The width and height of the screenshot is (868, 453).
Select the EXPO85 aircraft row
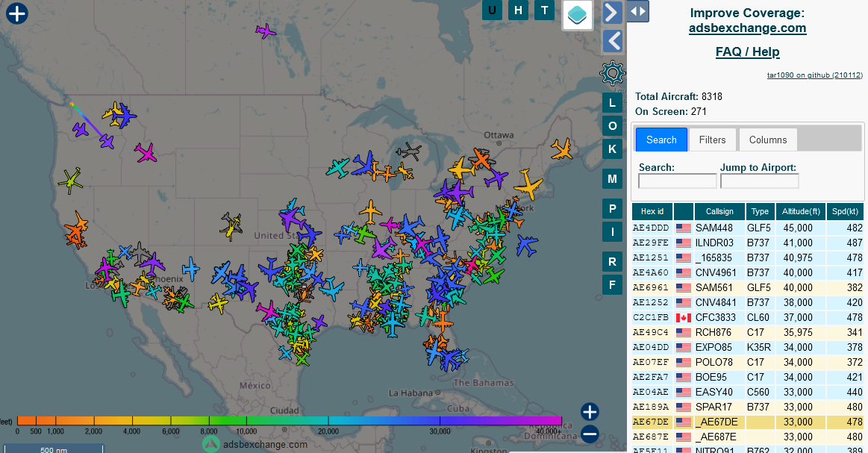pyautogui.click(x=748, y=348)
